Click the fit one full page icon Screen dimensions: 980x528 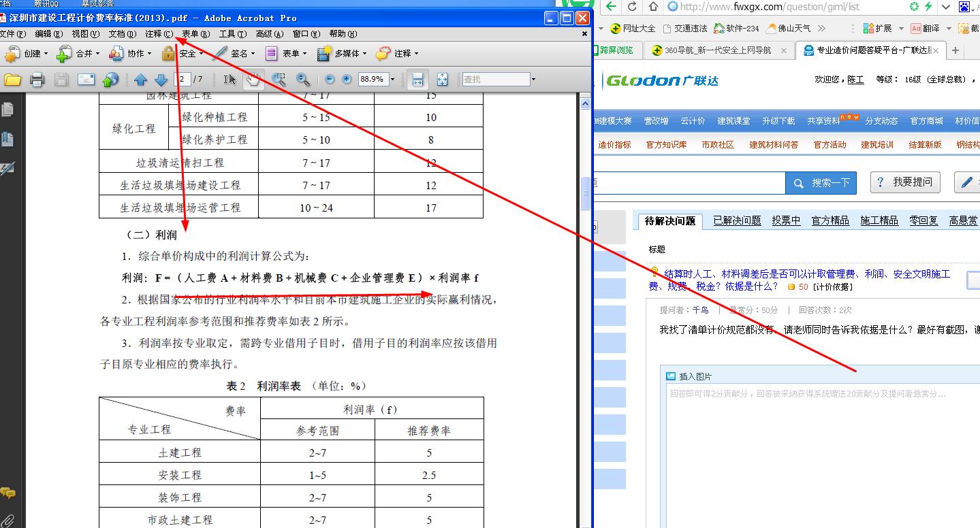pos(443,80)
